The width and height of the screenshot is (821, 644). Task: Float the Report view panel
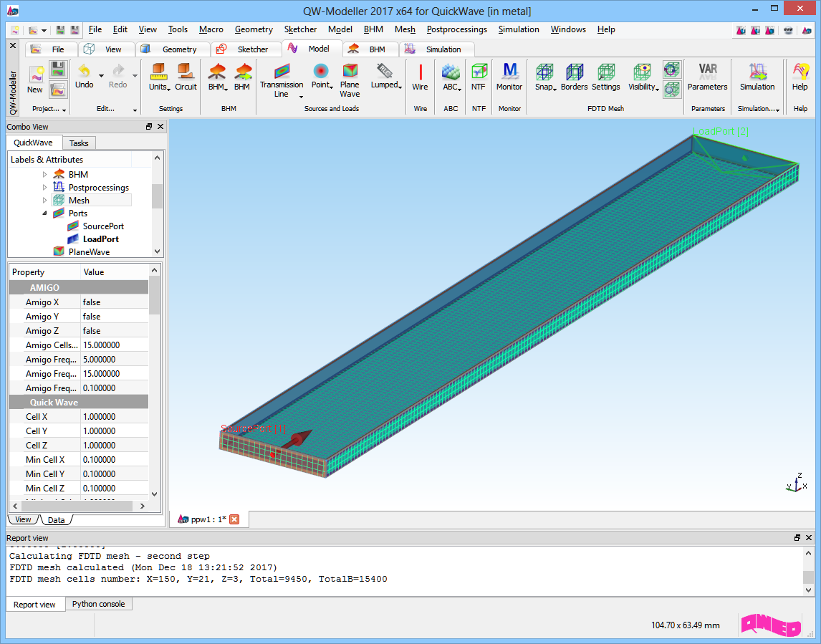click(x=797, y=538)
